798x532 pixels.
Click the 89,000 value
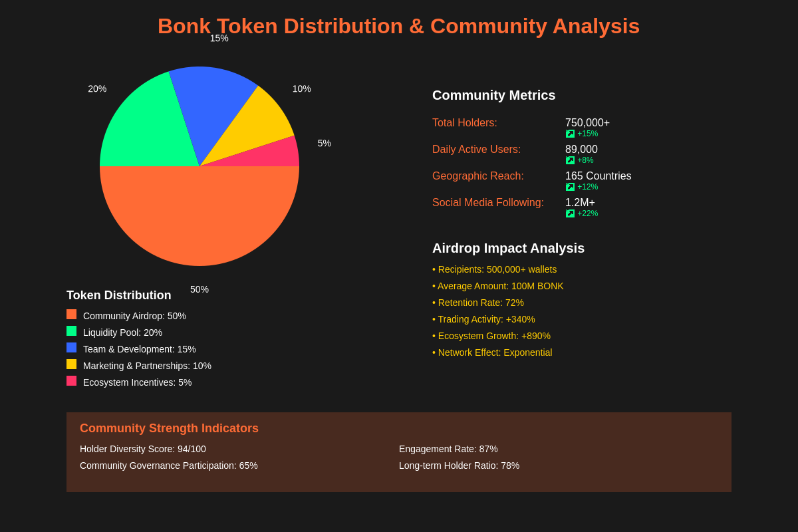coord(581,150)
